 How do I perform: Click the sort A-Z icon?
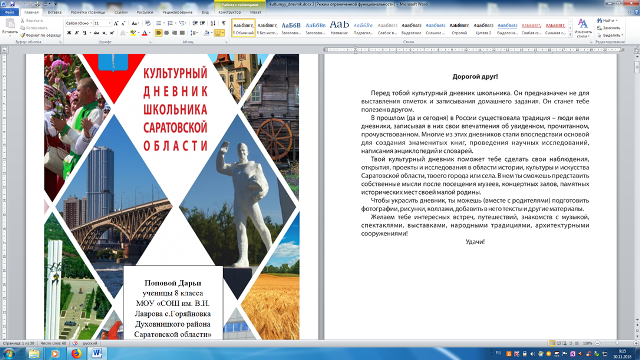pos(213,23)
